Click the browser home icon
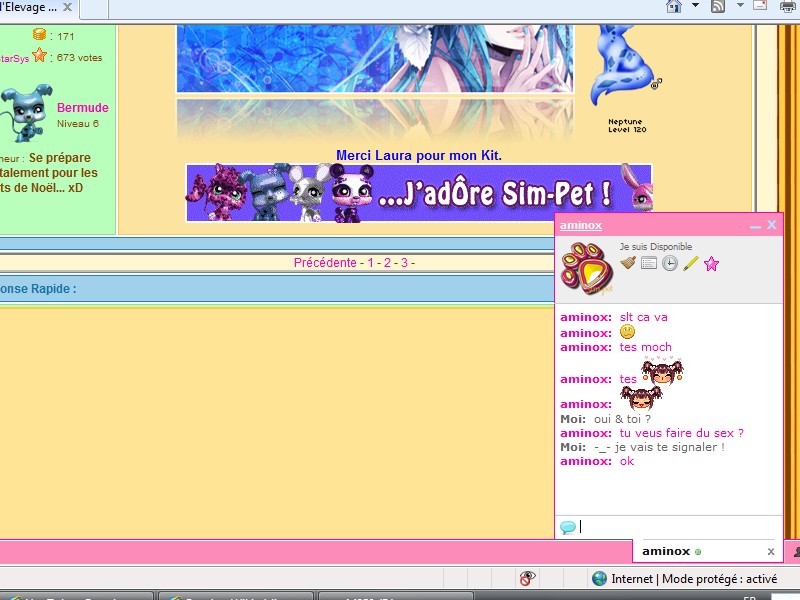Screen dimensions: 800x600 (x=674, y=6)
